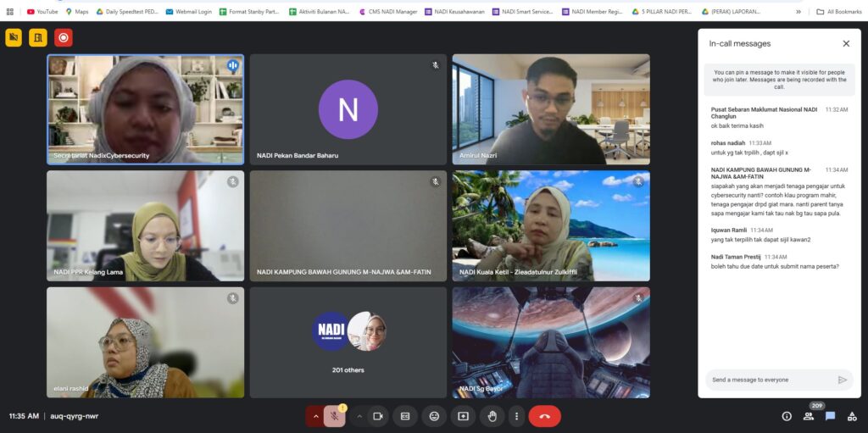Image resolution: width=868 pixels, height=433 pixels.
Task: Turn on closed captions
Action: (x=405, y=416)
